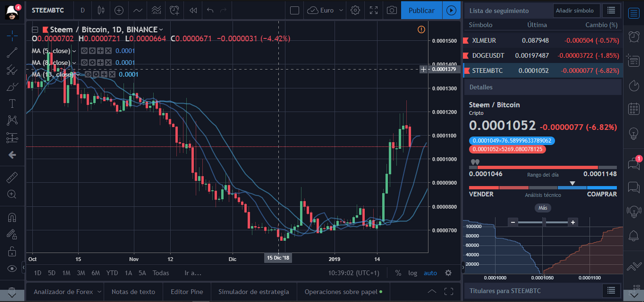Toggle hide all drawings eye icon
This screenshot has width=644, height=302.
click(12, 268)
